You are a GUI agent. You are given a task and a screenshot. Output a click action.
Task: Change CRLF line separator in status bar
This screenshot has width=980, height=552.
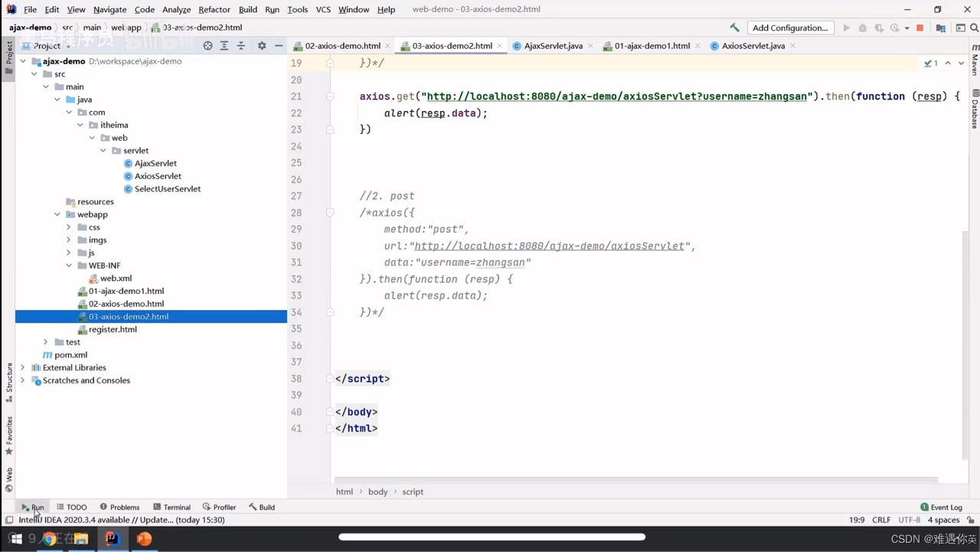click(x=881, y=520)
